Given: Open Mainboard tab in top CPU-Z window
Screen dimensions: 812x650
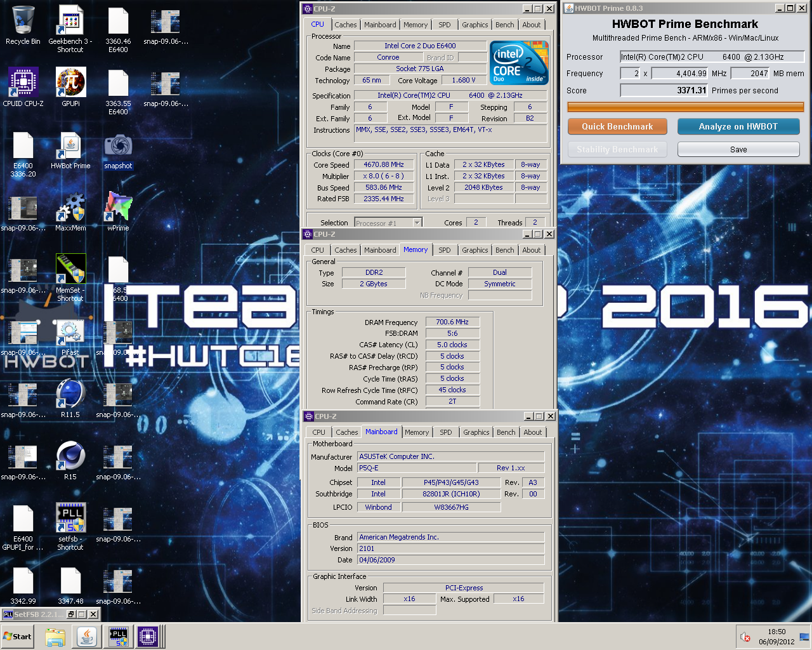Looking at the screenshot, I should (380, 25).
